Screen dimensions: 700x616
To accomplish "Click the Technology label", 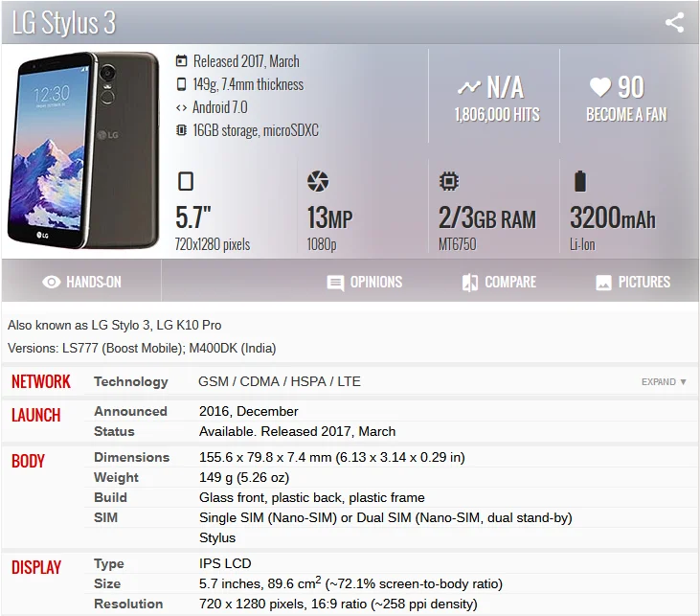I will click(x=131, y=381).
